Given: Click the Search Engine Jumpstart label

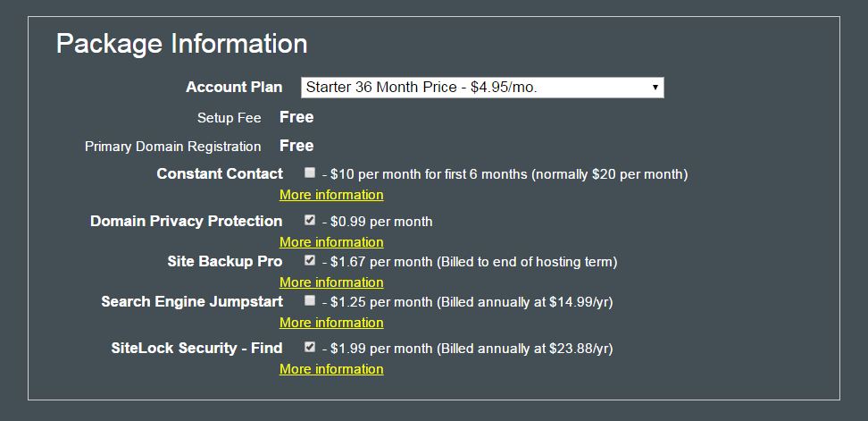Looking at the screenshot, I should tap(192, 301).
